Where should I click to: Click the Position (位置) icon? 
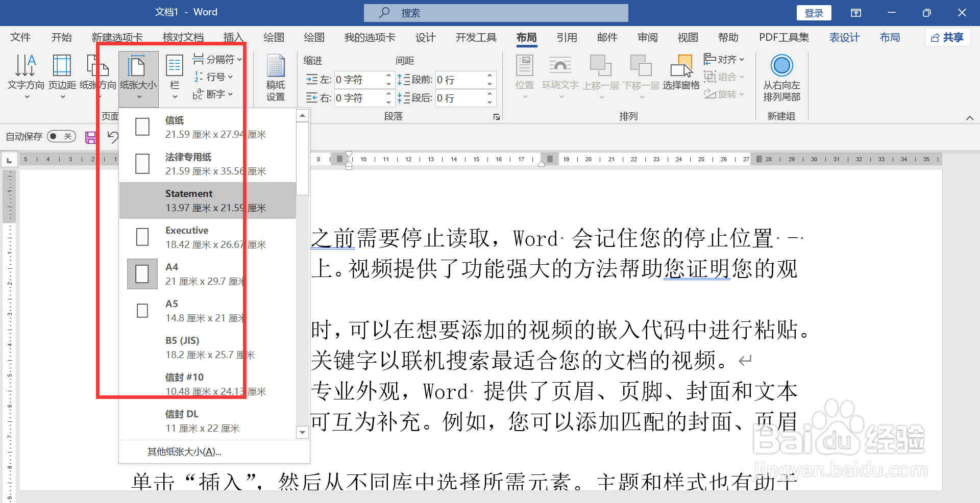click(x=525, y=66)
